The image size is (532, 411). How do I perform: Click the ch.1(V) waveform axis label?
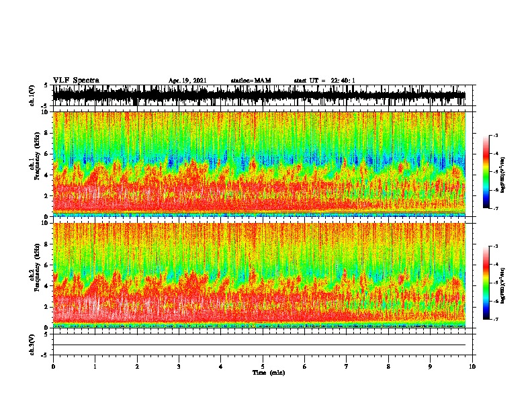click(x=32, y=95)
